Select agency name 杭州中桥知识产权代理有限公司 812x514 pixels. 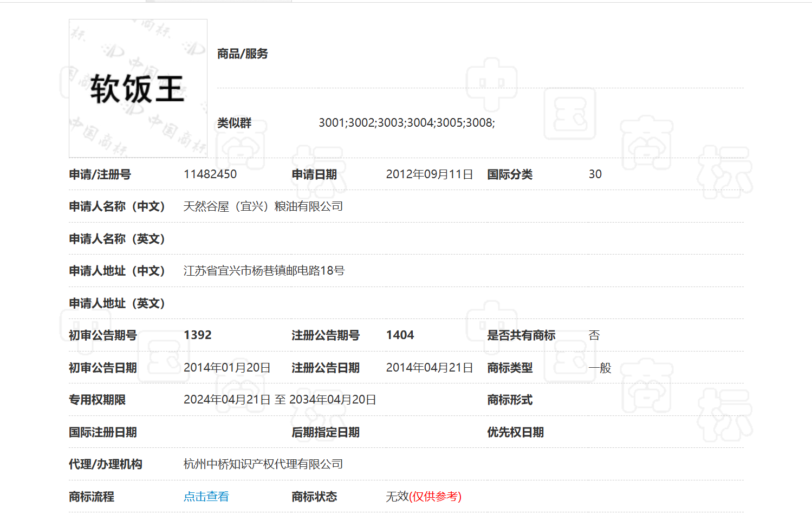point(263,464)
